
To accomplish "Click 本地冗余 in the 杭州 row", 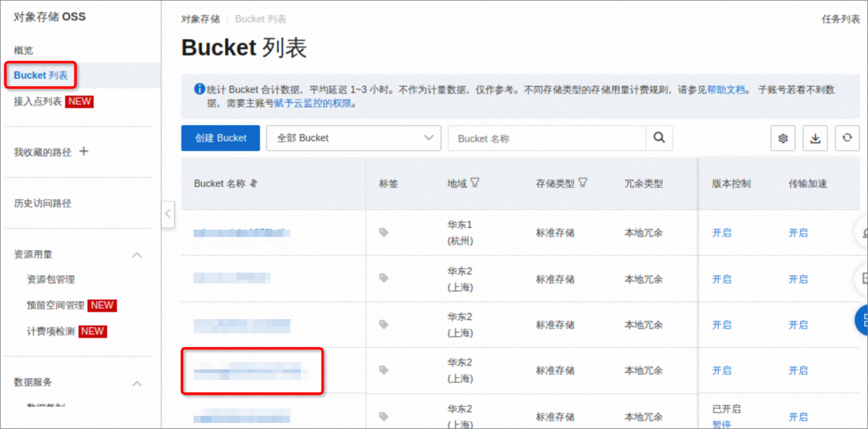I will (x=643, y=233).
